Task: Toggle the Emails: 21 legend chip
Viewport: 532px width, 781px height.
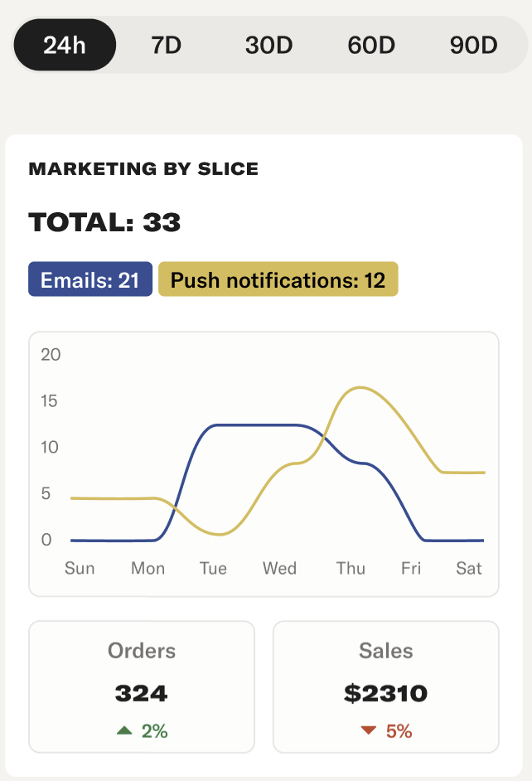Action: click(90, 280)
